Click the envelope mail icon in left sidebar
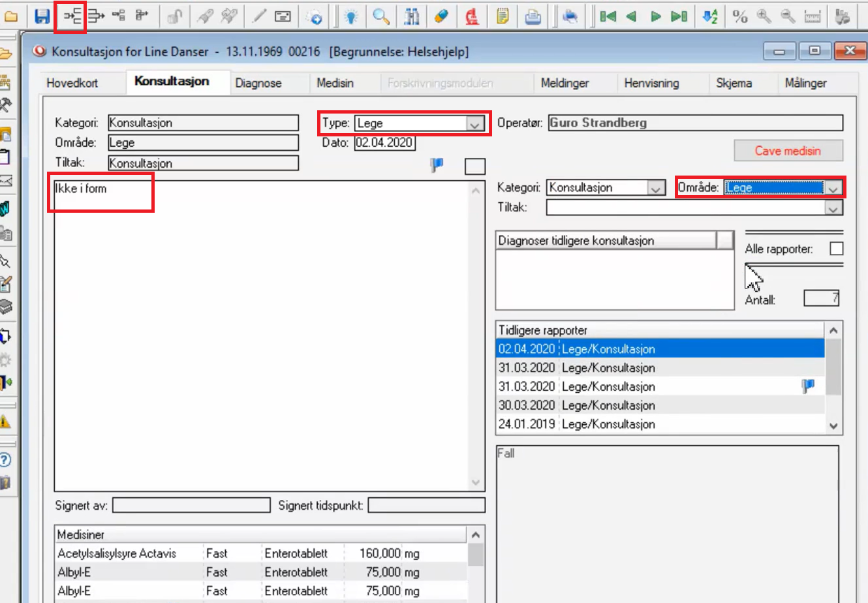This screenshot has height=603, width=868. point(6,181)
